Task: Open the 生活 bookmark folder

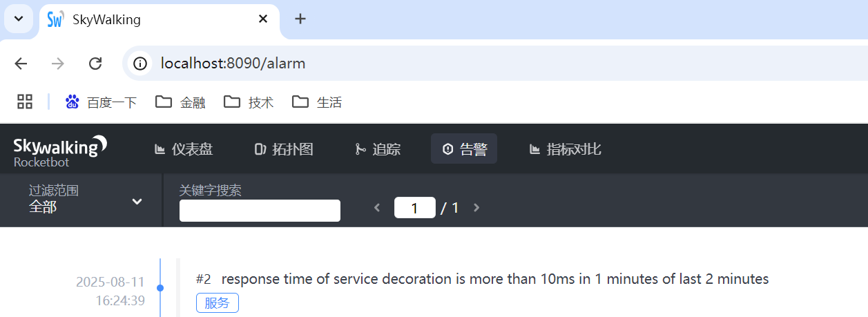Action: (x=317, y=102)
